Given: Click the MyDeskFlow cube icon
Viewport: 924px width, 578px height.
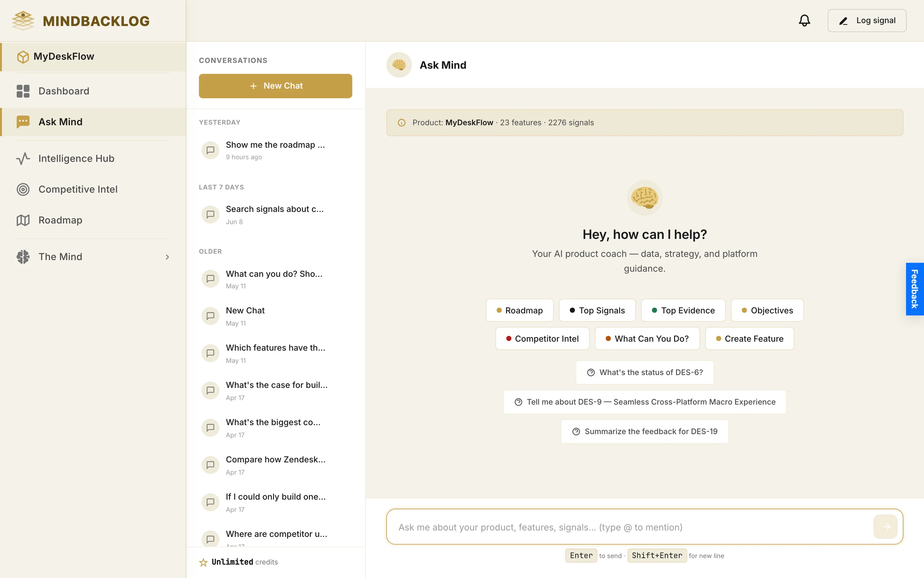Looking at the screenshot, I should (x=23, y=57).
